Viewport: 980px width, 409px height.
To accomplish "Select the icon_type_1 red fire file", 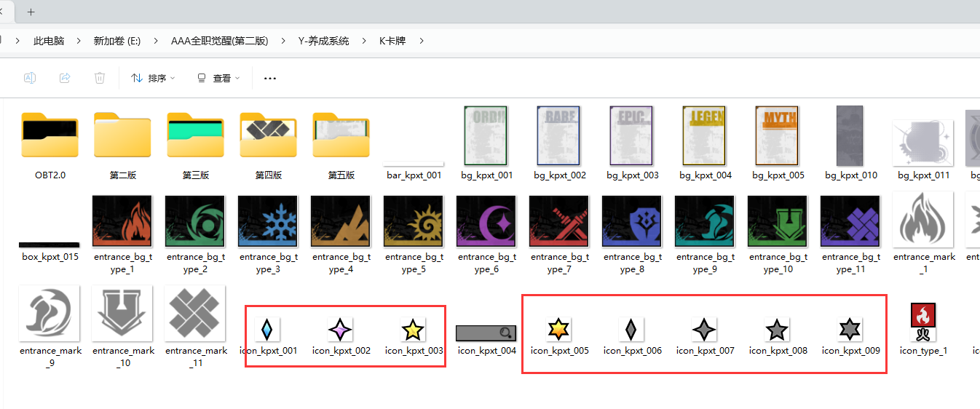I will pos(923,323).
